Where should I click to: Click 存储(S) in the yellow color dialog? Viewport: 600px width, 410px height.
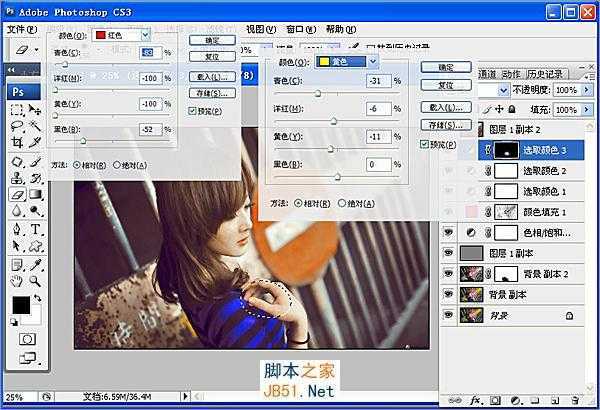[x=446, y=125]
